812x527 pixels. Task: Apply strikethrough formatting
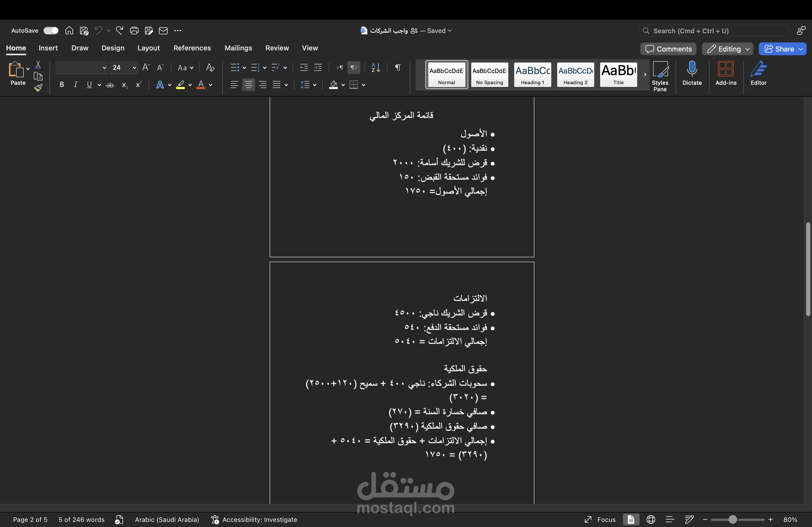tap(110, 85)
